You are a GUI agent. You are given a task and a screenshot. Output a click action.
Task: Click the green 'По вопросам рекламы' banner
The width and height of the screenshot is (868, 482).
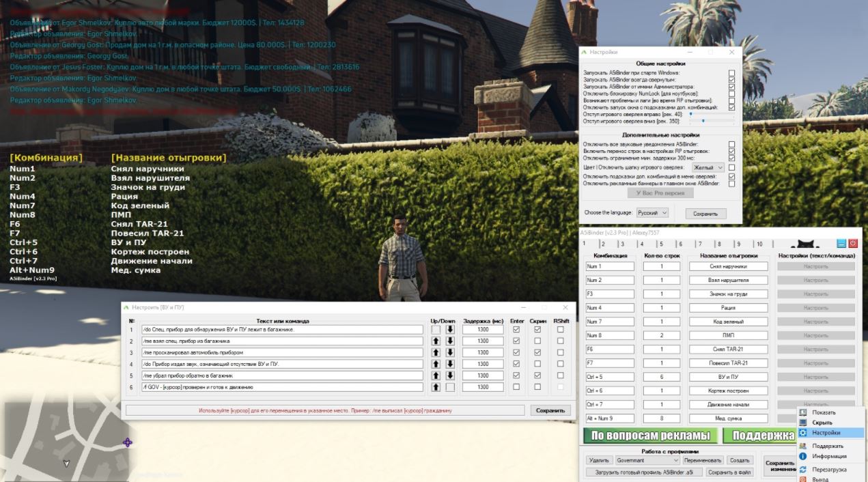650,436
